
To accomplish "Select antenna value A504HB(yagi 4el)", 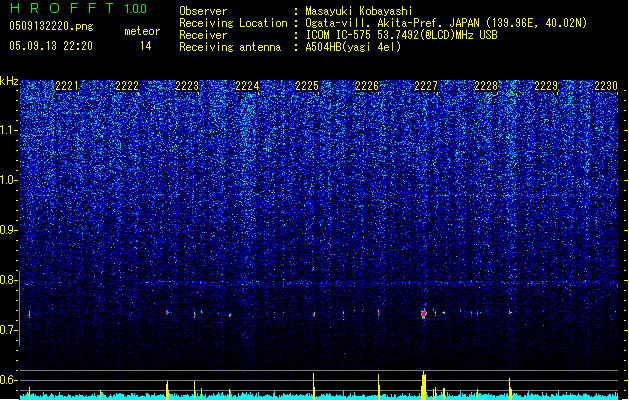I will 353,47.
